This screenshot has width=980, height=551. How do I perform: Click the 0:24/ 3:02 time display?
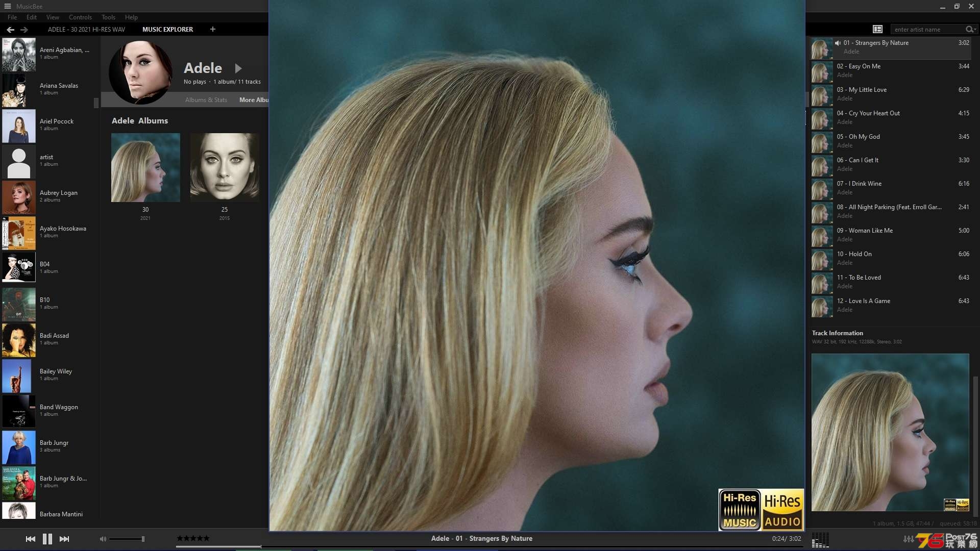(786, 539)
